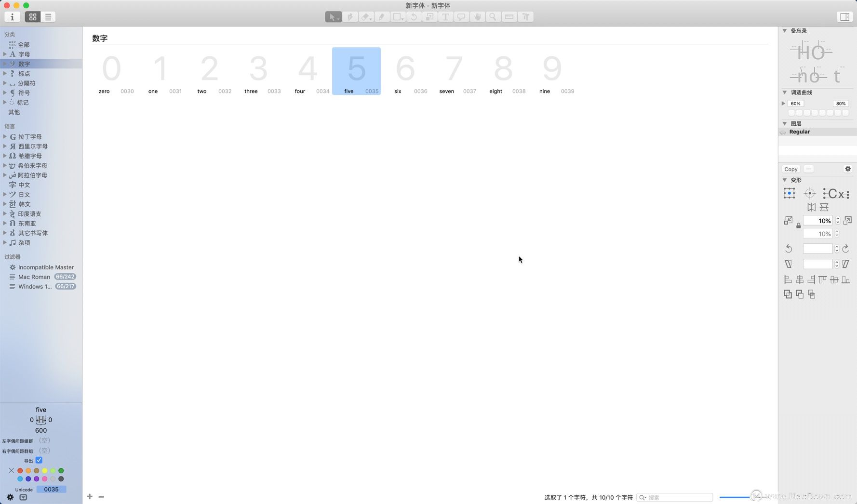Toggle the right sidebar panel
Image resolution: width=857 pixels, height=504 pixels.
tap(844, 17)
